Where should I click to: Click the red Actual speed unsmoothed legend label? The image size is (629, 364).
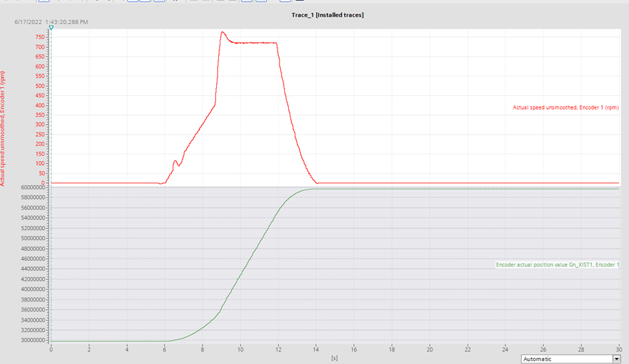[566, 107]
